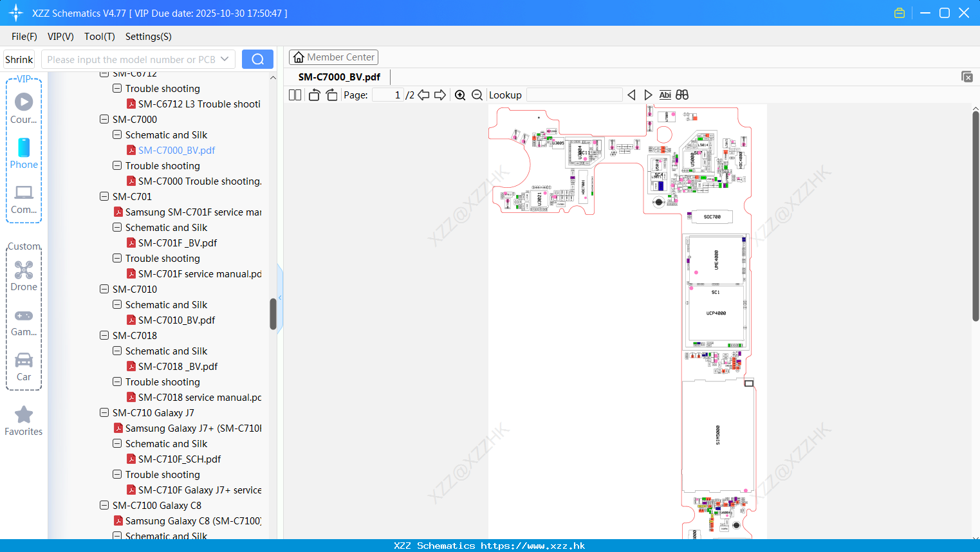
Task: Open SM-C7010_BV.pdf in tree
Action: point(176,320)
